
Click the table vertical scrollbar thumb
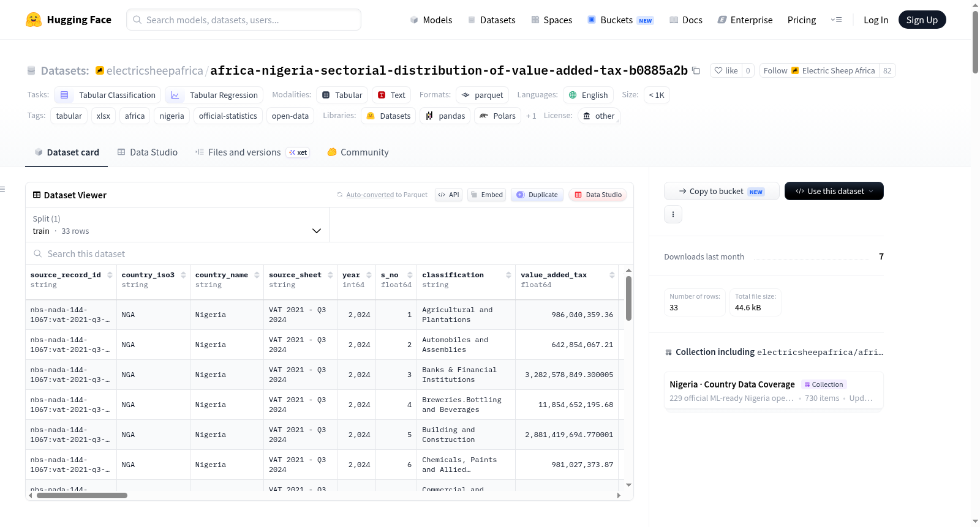click(628, 298)
